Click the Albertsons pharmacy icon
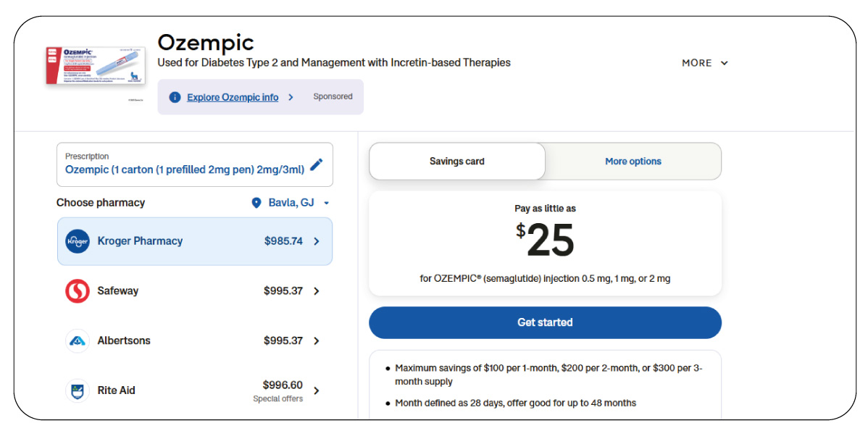 (x=77, y=340)
